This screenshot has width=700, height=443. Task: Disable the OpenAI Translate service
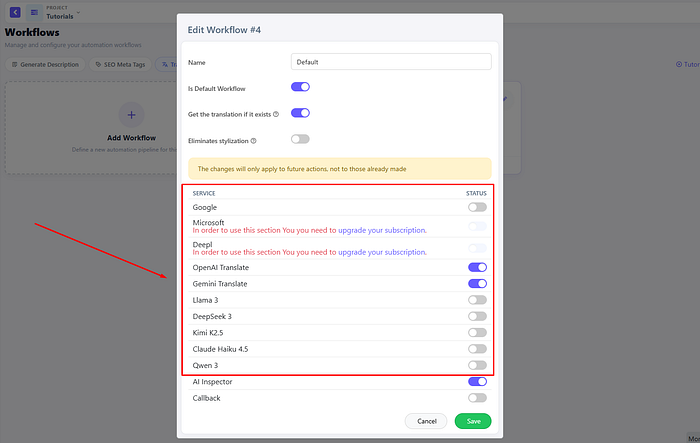pos(477,268)
